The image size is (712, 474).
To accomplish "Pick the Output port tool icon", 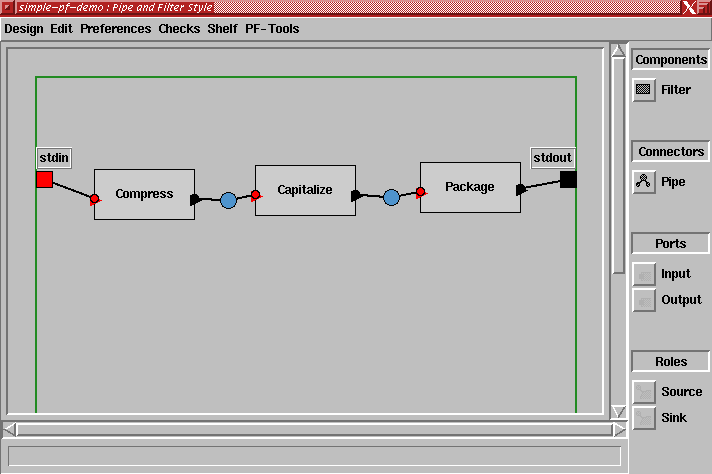I will 645,300.
